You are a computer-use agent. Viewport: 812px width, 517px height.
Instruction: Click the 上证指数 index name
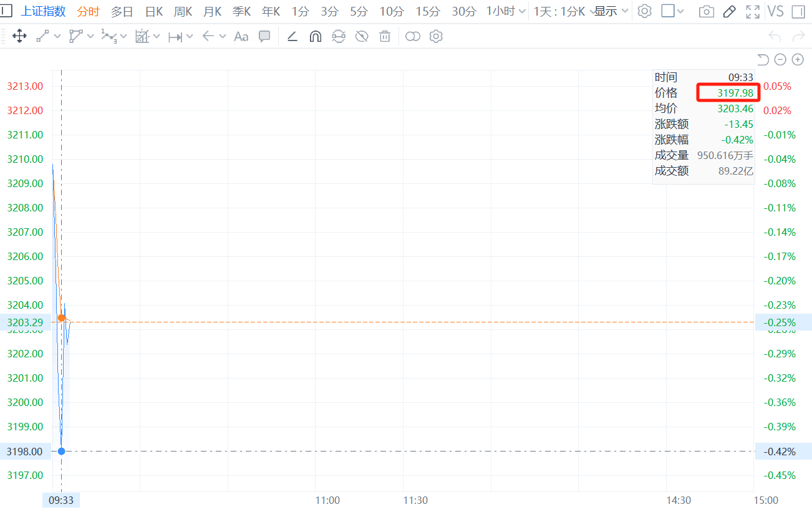[43, 11]
